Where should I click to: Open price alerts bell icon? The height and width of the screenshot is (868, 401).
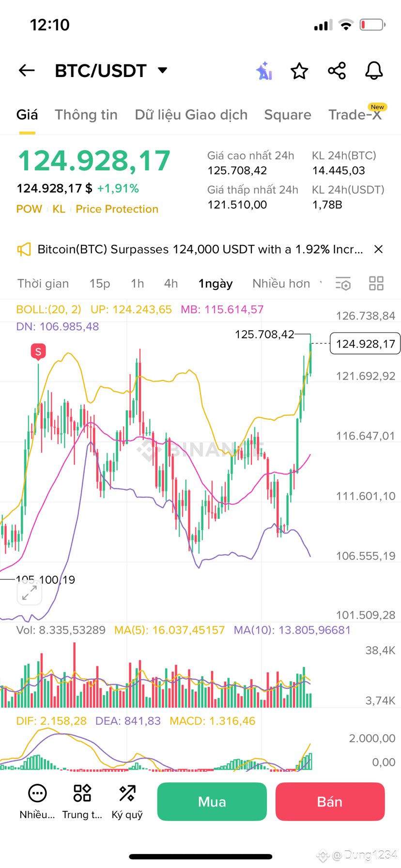(x=374, y=71)
